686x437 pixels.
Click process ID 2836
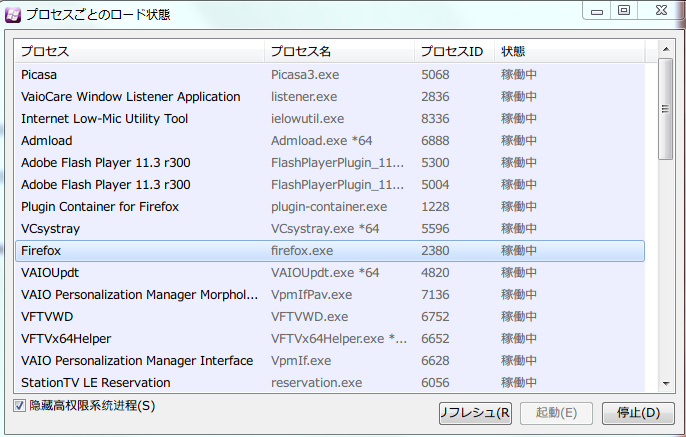point(435,97)
